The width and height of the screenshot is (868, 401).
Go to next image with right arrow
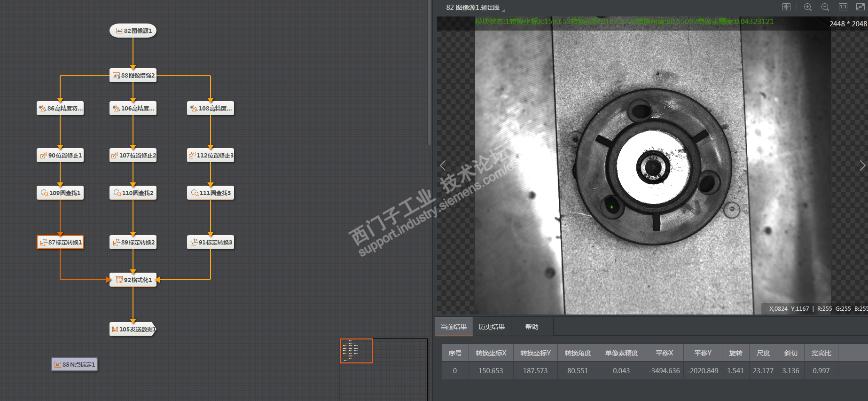coord(862,165)
